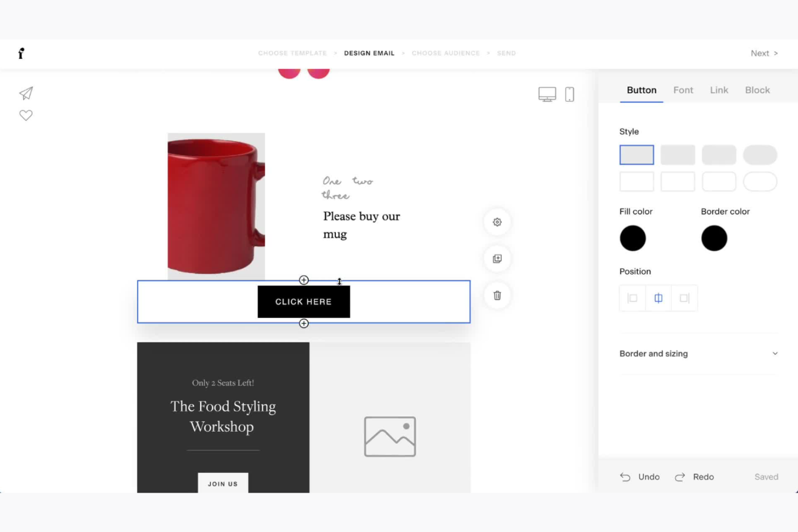
Task: Switch to the Font tab
Action: pyautogui.click(x=683, y=90)
